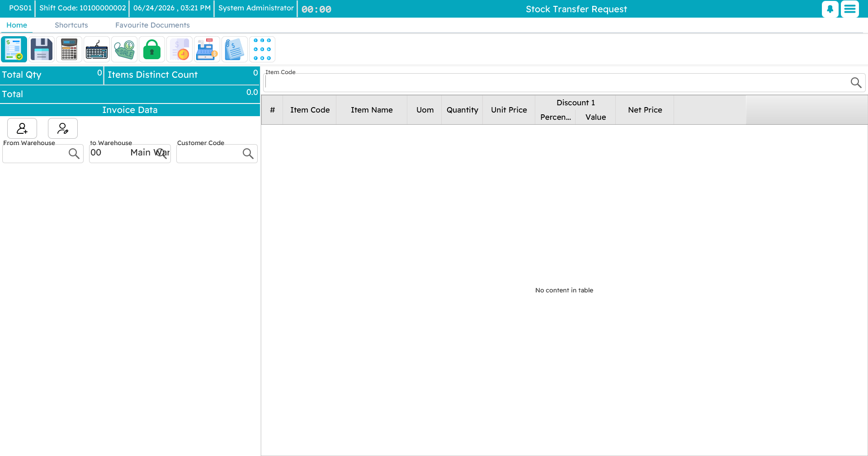Click the Net Price column header

click(645, 110)
